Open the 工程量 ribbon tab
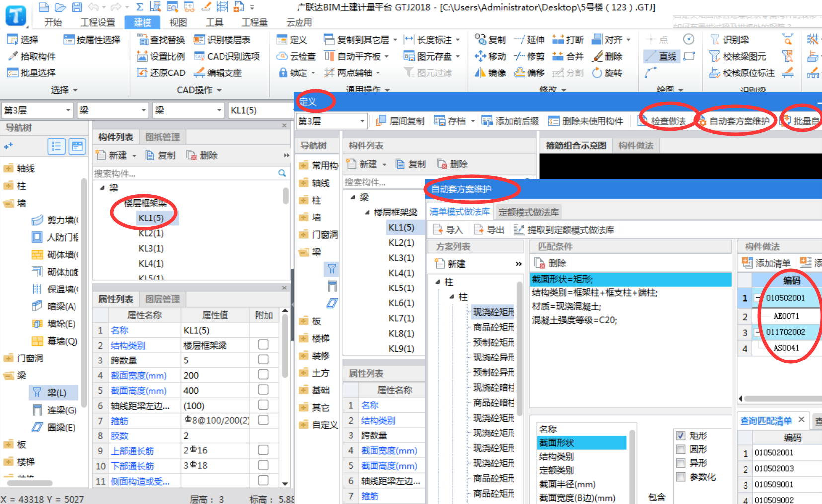This screenshot has height=504, width=822. (x=254, y=22)
